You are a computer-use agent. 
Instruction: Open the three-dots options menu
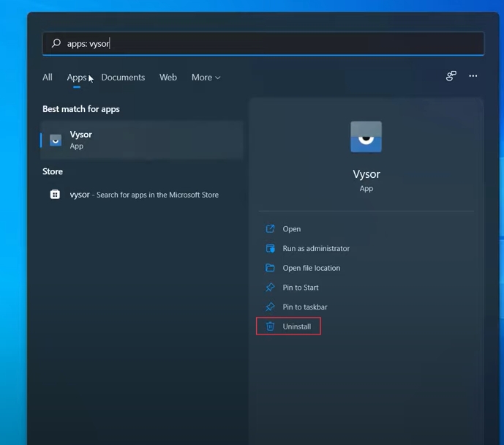click(x=473, y=76)
